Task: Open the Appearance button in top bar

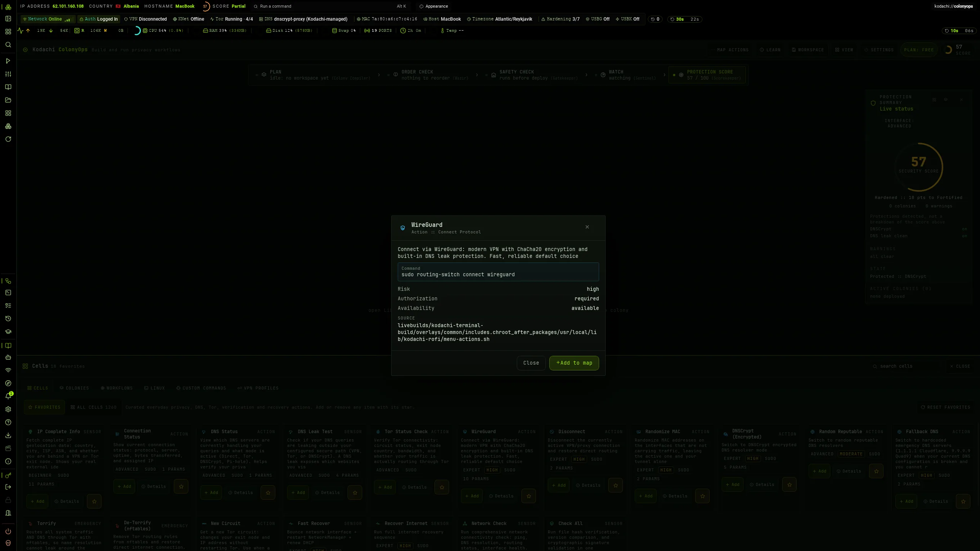Action: [434, 7]
